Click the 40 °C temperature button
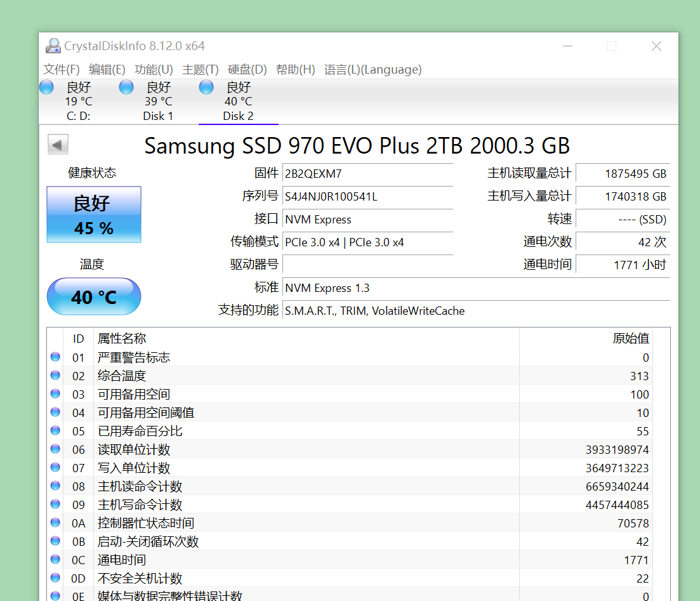This screenshot has height=601, width=700. click(94, 296)
